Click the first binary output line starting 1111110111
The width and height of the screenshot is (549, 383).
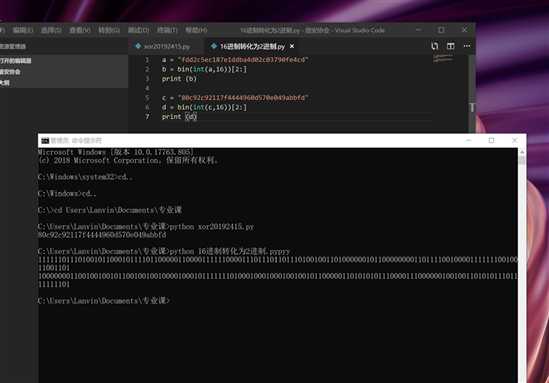point(278,260)
